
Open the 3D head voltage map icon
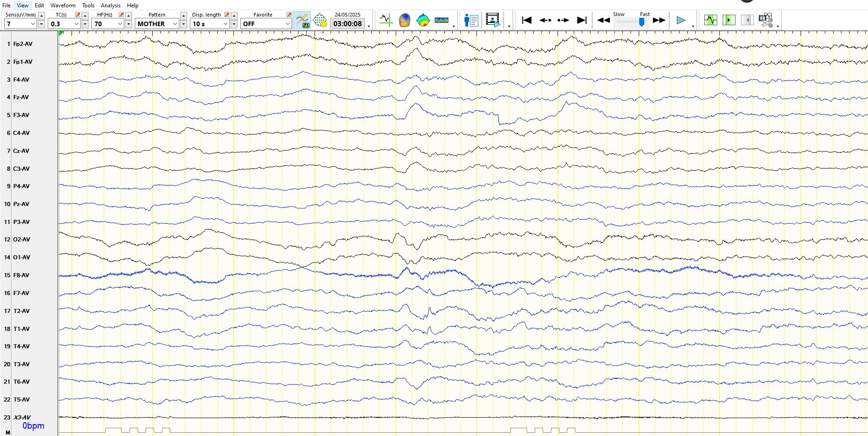click(404, 20)
